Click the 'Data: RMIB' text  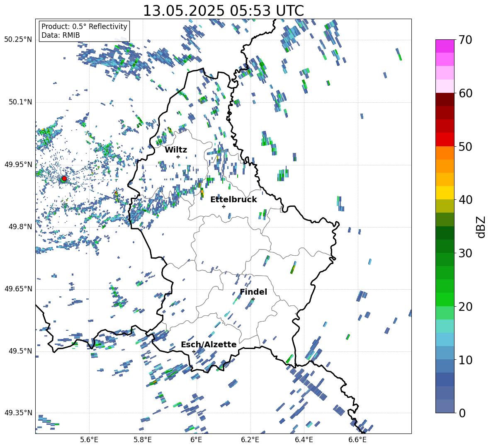pyautogui.click(x=61, y=35)
